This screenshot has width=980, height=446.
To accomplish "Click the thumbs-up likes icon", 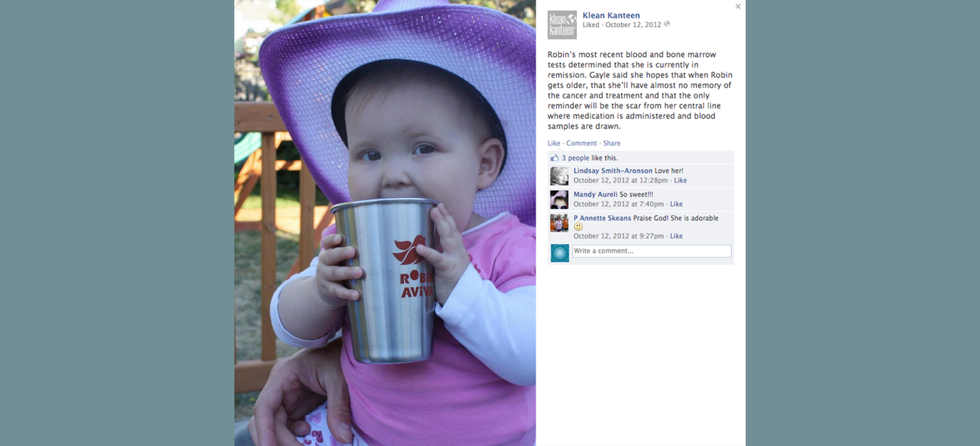I will (x=554, y=158).
